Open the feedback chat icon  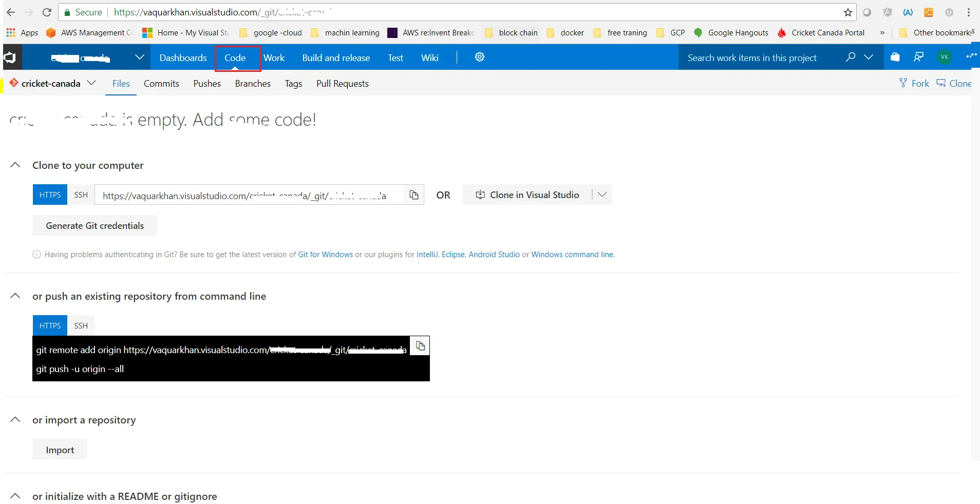pos(919,57)
